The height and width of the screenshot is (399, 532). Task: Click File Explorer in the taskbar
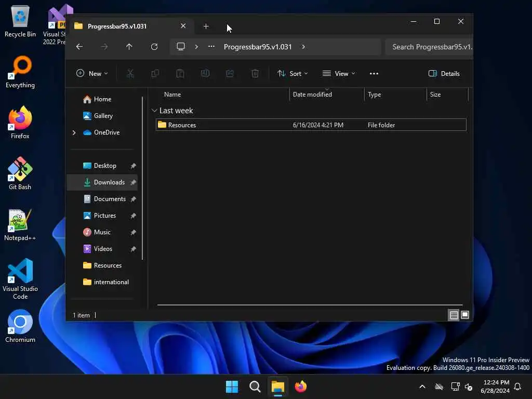(x=277, y=387)
